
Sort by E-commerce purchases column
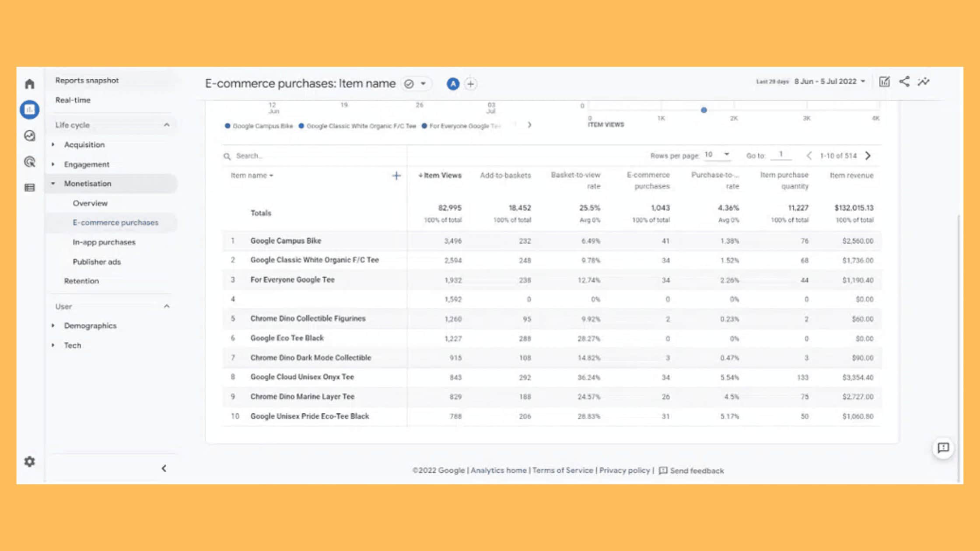tap(648, 180)
